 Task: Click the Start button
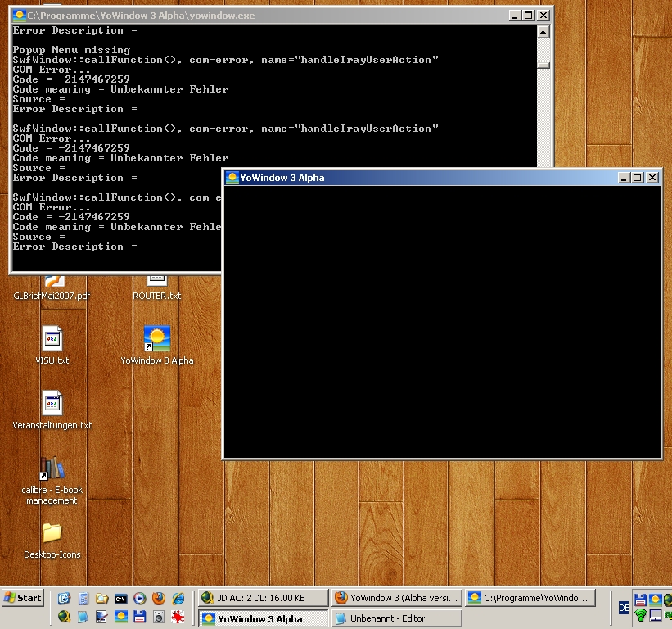[x=23, y=598]
